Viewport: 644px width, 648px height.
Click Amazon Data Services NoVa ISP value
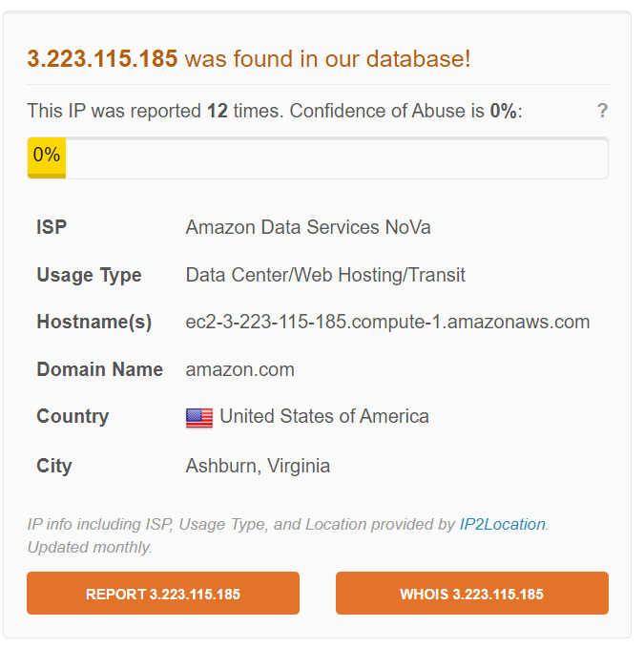(308, 227)
